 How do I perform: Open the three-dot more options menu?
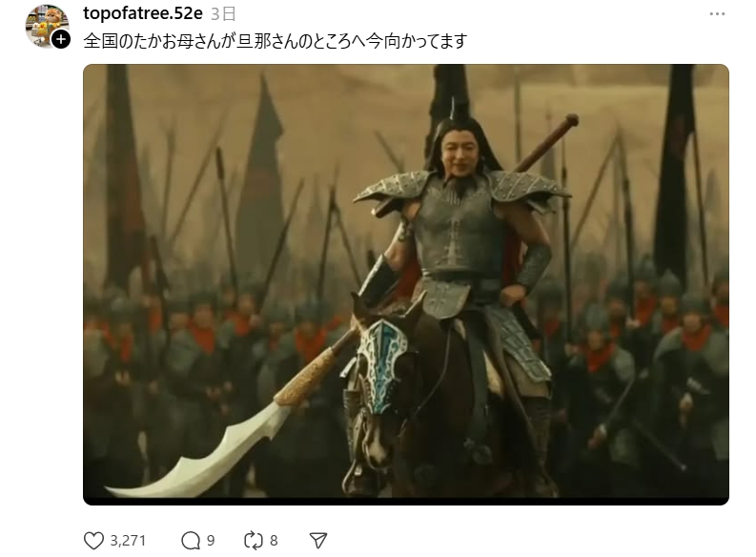[717, 14]
